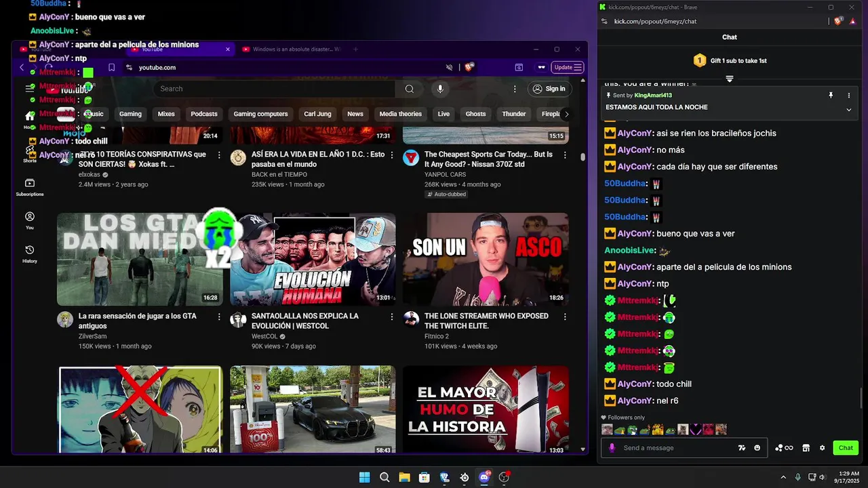Open new tab with plus button

(355, 49)
